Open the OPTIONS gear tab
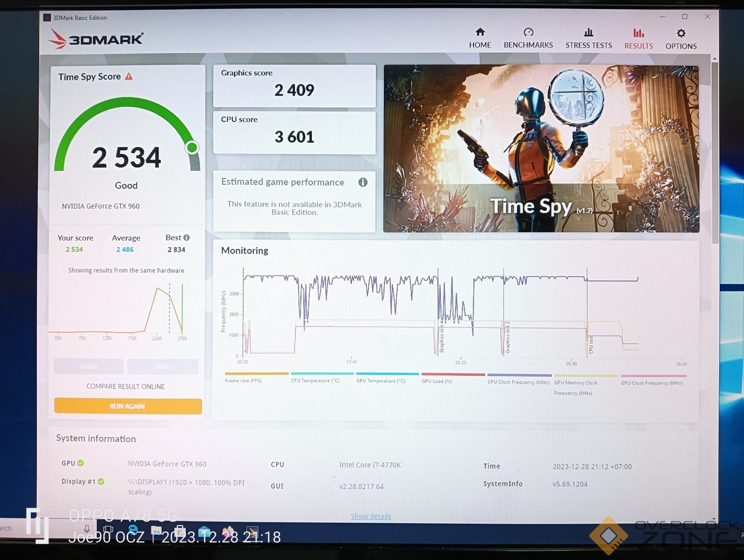The image size is (744, 560). click(681, 40)
